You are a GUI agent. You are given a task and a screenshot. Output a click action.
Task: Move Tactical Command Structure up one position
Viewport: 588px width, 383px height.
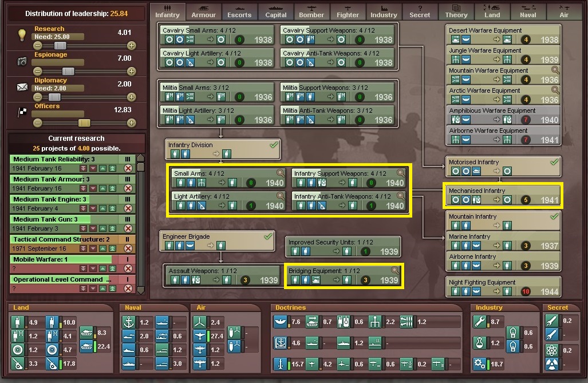tap(102, 248)
